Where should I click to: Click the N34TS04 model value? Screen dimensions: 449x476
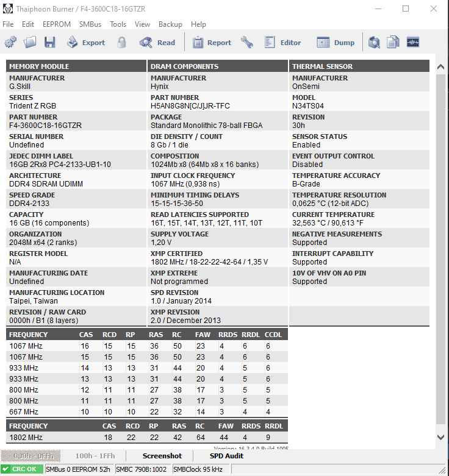pyautogui.click(x=307, y=106)
